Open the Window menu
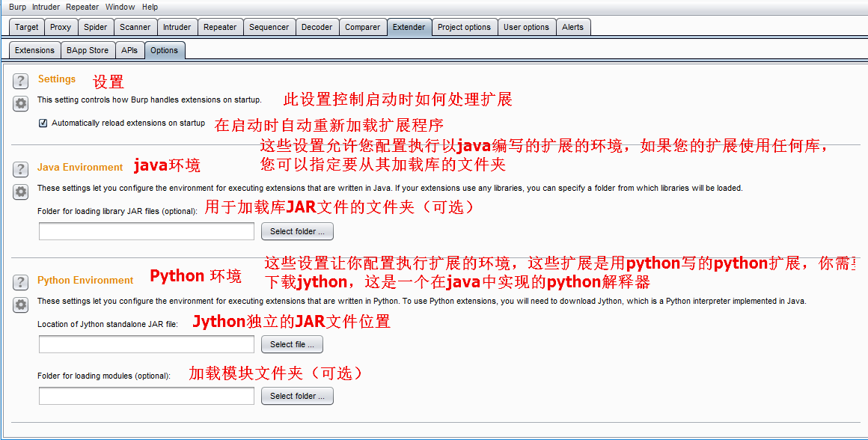868x440 pixels. tap(120, 7)
